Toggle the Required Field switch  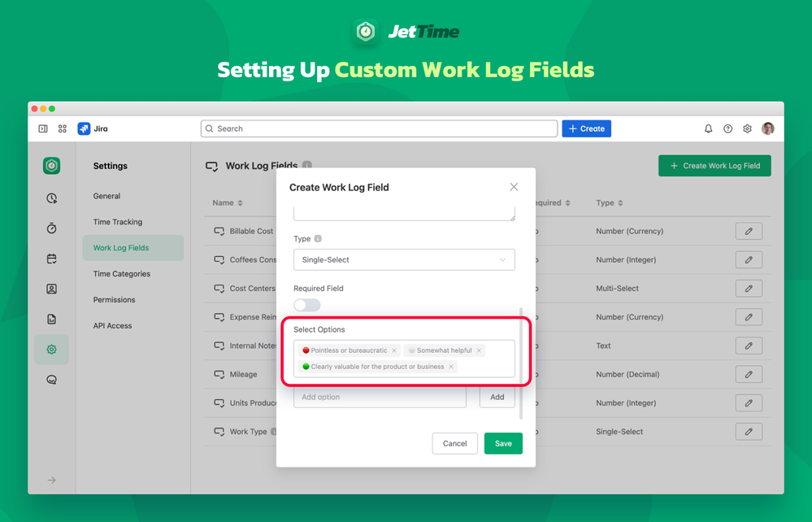point(307,305)
